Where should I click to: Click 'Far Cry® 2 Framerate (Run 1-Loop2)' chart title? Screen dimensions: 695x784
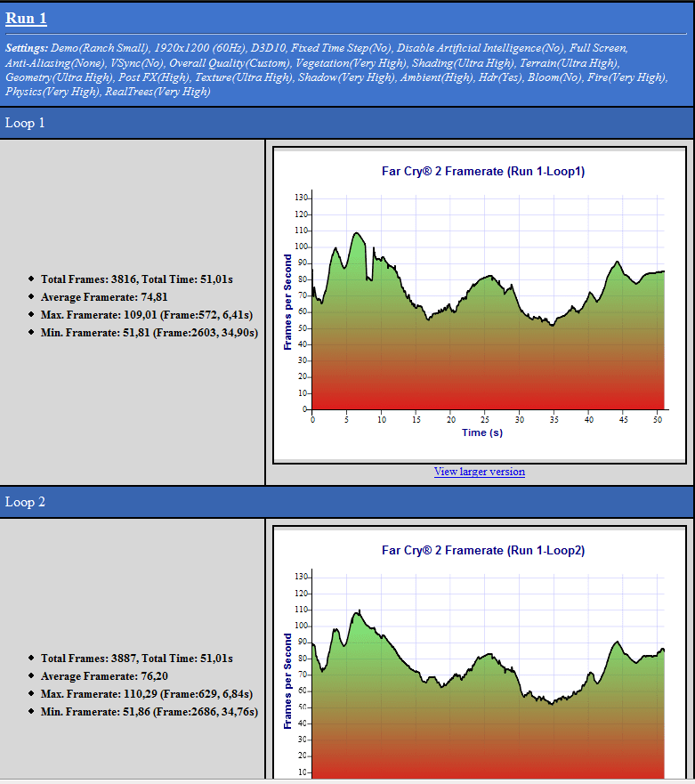(483, 551)
